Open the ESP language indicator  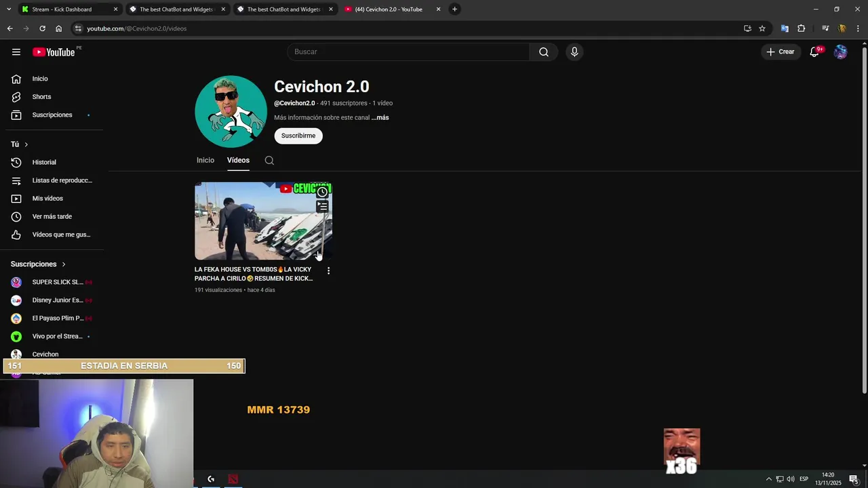[804, 479]
